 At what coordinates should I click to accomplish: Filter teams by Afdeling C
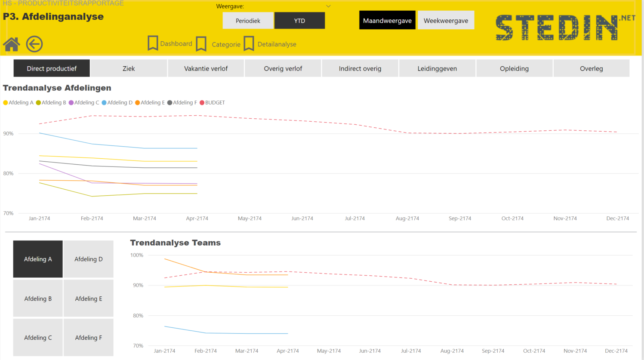(38, 338)
